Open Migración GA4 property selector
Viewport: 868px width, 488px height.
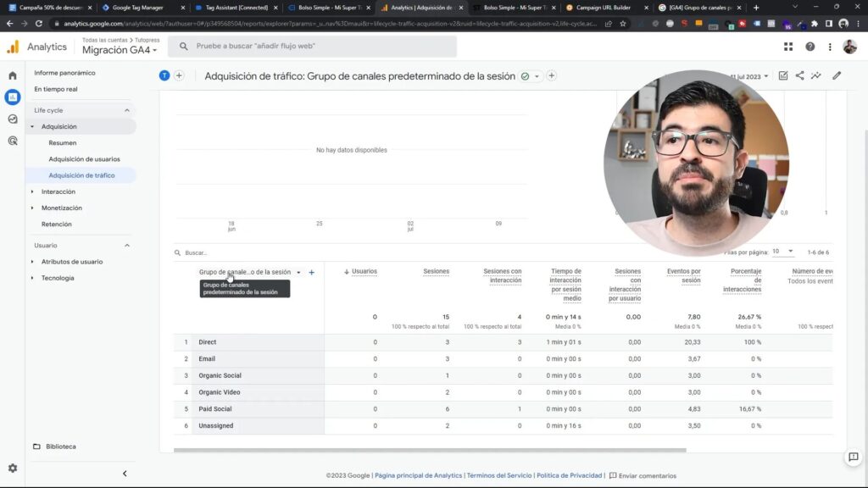120,50
